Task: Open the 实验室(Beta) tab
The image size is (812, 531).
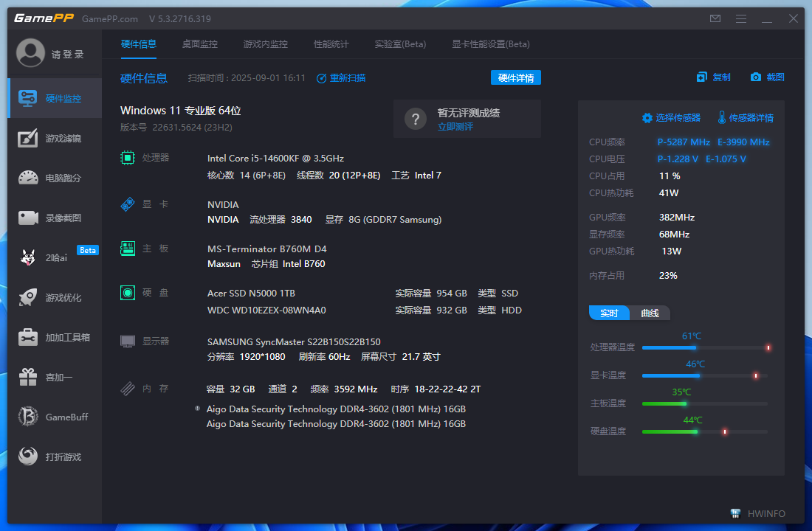Action: click(x=400, y=44)
